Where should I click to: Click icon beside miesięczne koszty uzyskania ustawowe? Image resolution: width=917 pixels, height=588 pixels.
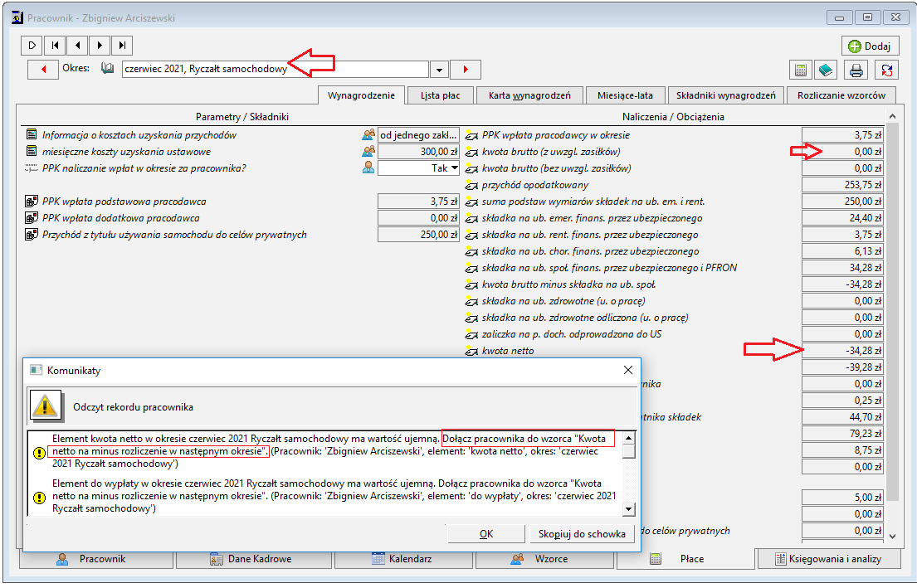(32, 152)
